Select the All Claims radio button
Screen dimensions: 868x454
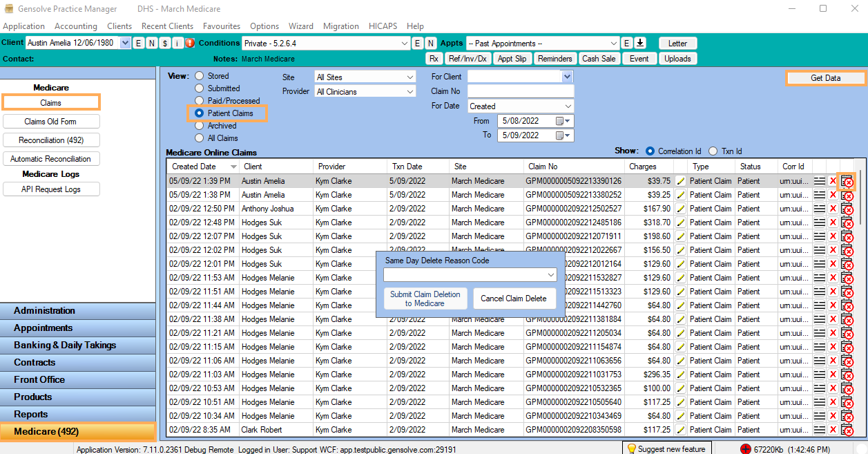[200, 138]
